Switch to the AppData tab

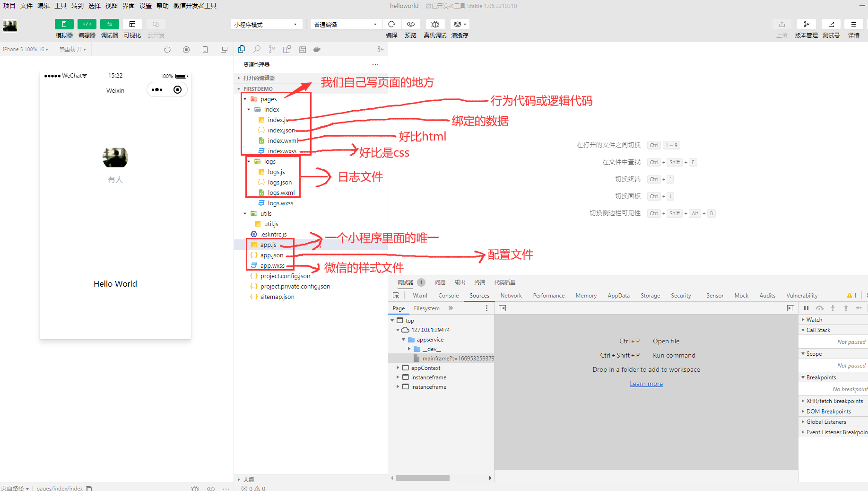pyautogui.click(x=618, y=296)
